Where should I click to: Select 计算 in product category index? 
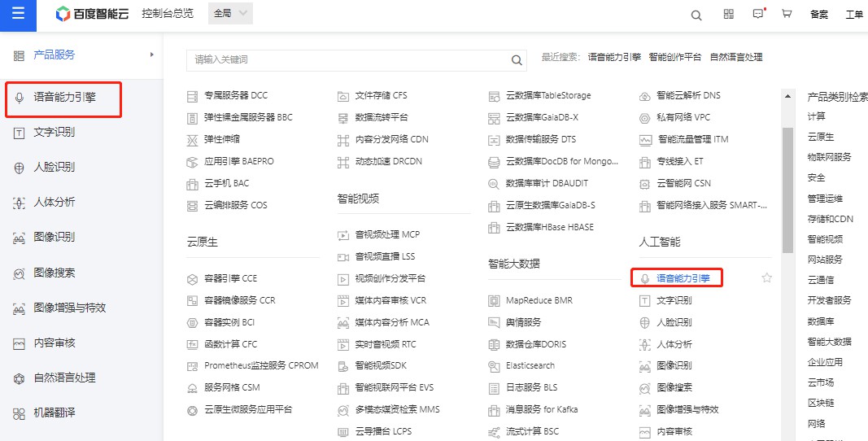pos(816,116)
